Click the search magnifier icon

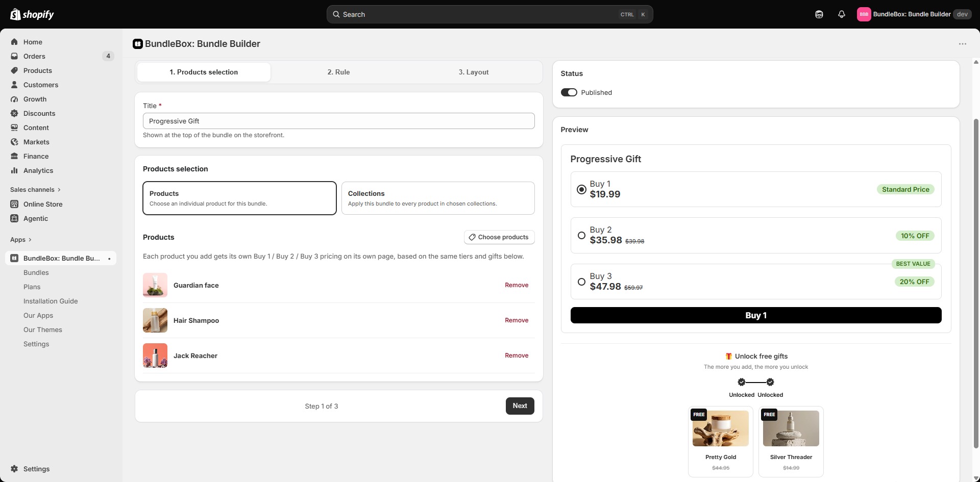click(x=336, y=14)
